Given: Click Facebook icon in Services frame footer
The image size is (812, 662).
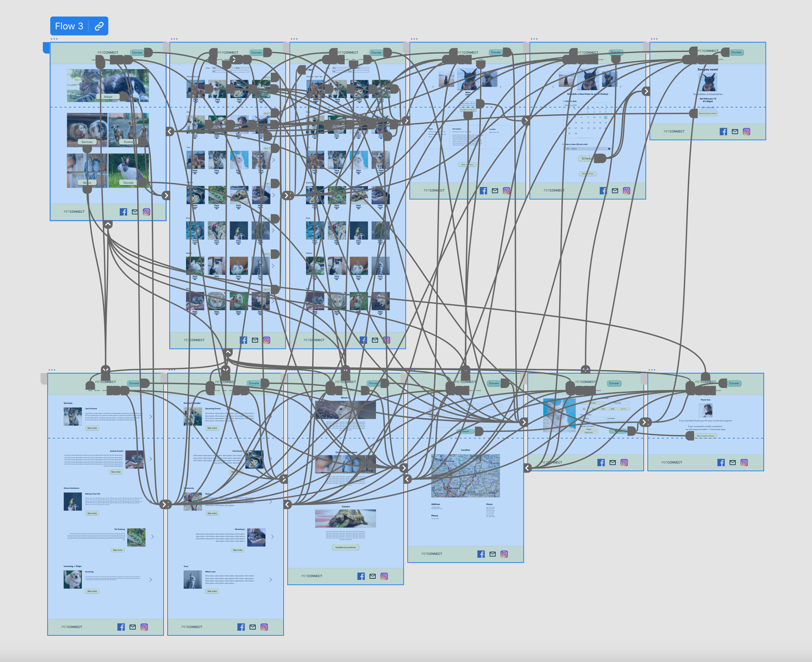Looking at the screenshot, I should 121,627.
